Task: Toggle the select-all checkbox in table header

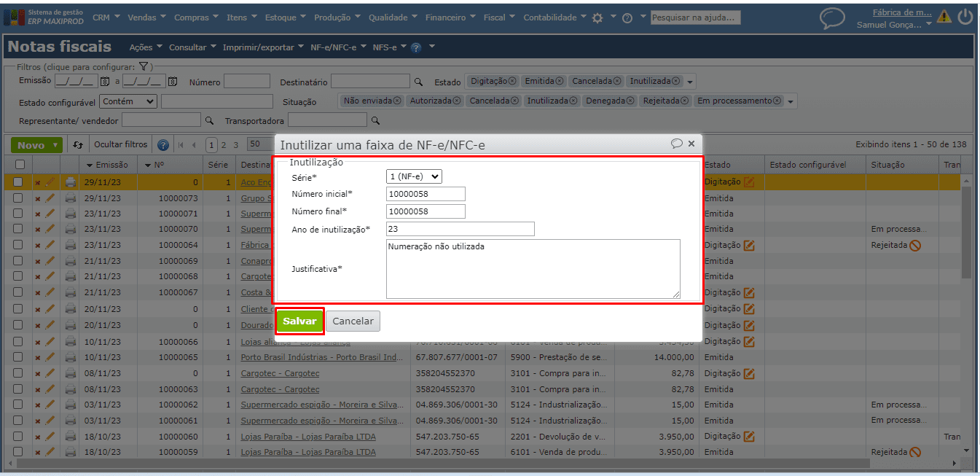Action: pos(20,165)
